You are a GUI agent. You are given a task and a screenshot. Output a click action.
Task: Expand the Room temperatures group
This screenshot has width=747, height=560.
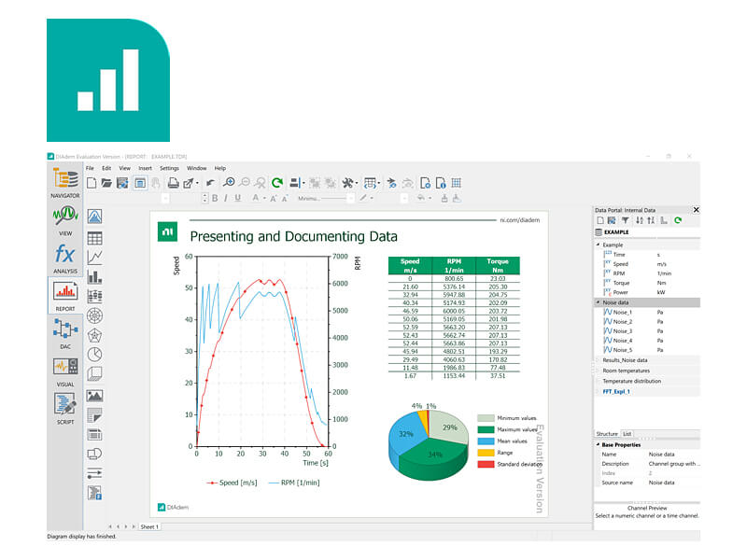(599, 371)
